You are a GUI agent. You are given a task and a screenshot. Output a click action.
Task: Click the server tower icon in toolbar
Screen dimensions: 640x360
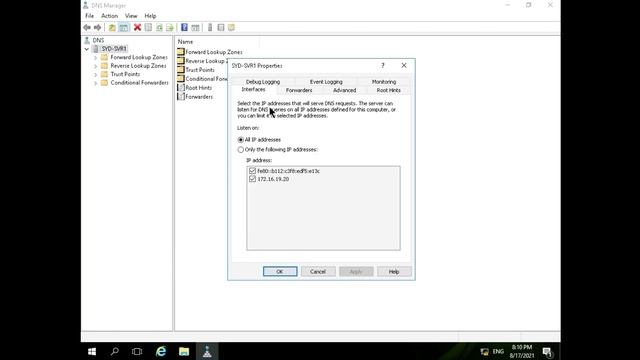(210, 27)
